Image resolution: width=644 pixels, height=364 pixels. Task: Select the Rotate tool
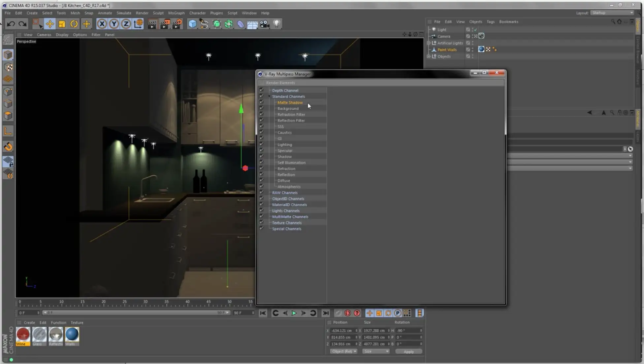pos(74,24)
